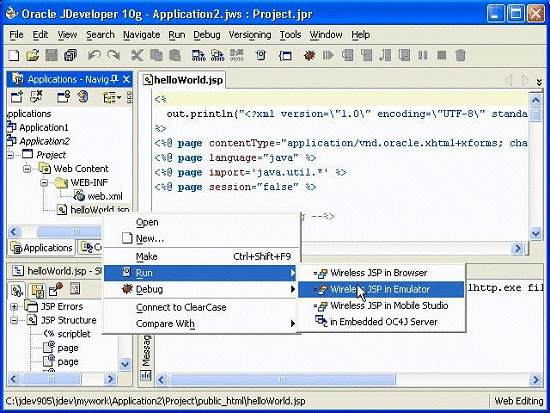Screen dimensions: 550x413
Task: Click the Rebuild toolbar icon
Action: 217,55
